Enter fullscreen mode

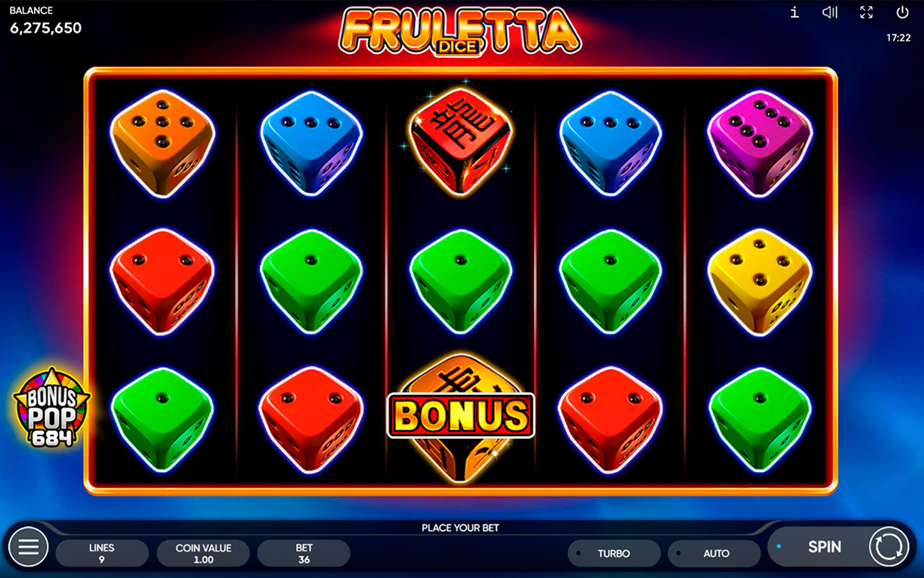point(866,12)
